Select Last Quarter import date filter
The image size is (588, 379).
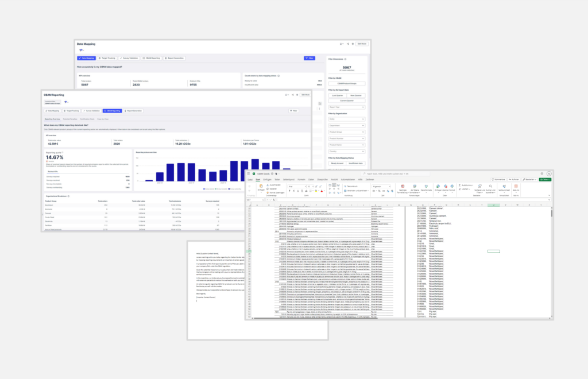point(338,95)
